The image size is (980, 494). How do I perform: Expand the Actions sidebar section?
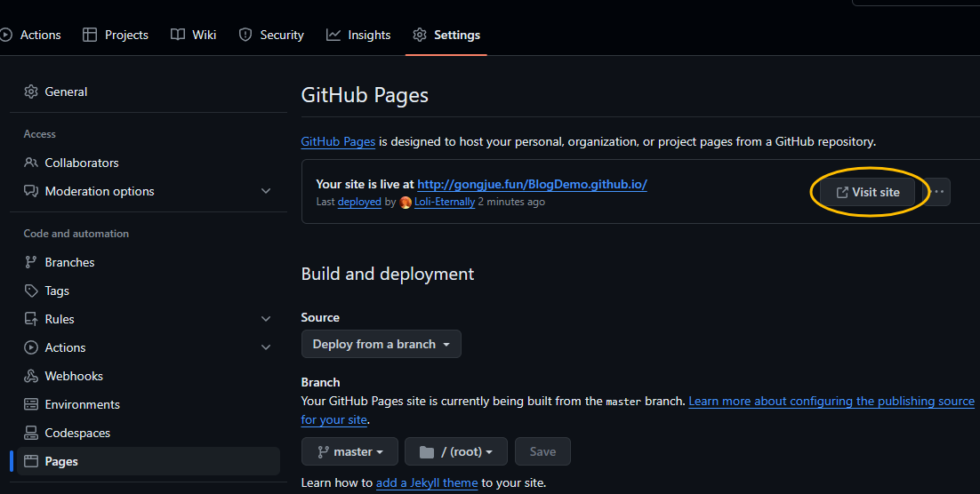click(x=266, y=347)
